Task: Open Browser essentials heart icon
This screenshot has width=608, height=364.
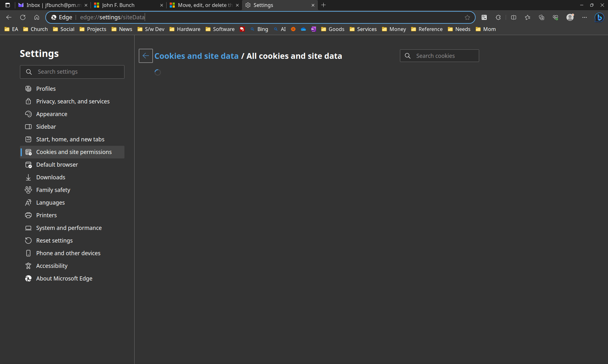Action: pos(555,17)
